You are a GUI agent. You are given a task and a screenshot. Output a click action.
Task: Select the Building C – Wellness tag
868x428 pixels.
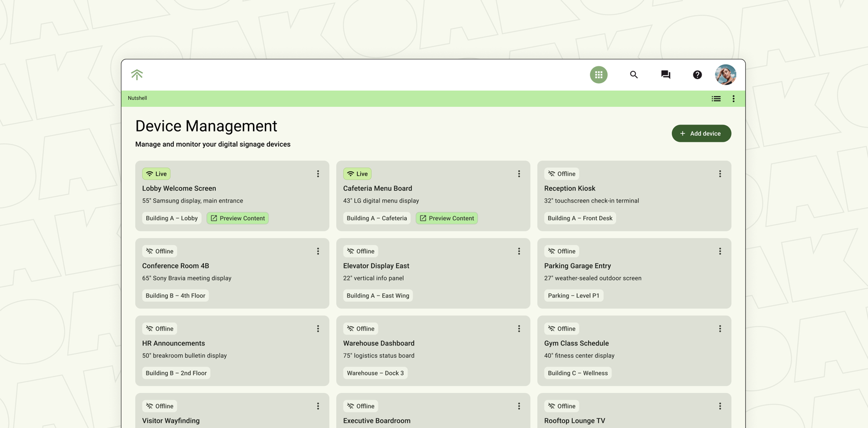click(578, 373)
